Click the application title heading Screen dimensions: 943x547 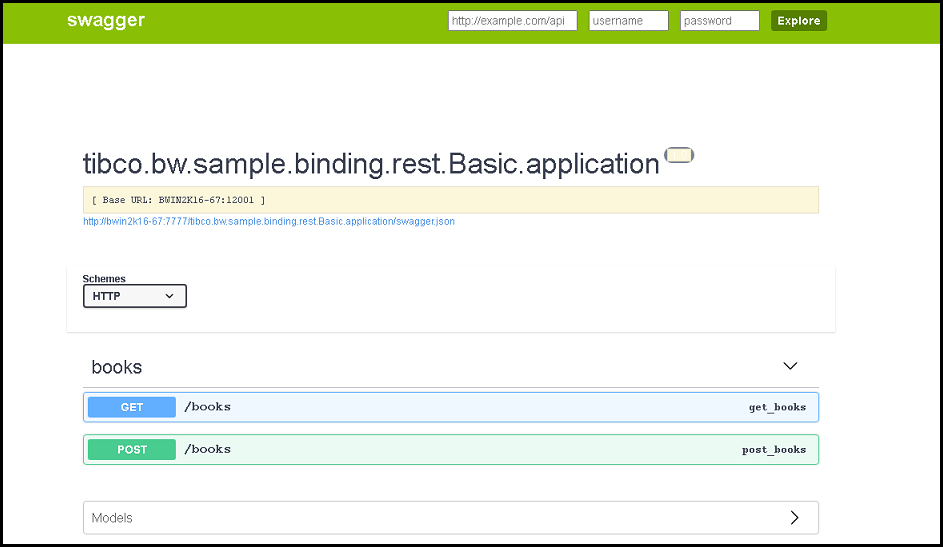(371, 164)
